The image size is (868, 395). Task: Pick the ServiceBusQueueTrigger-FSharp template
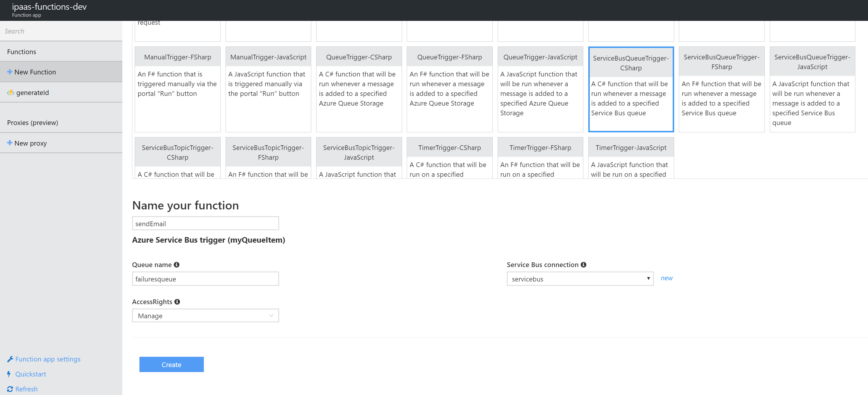721,89
